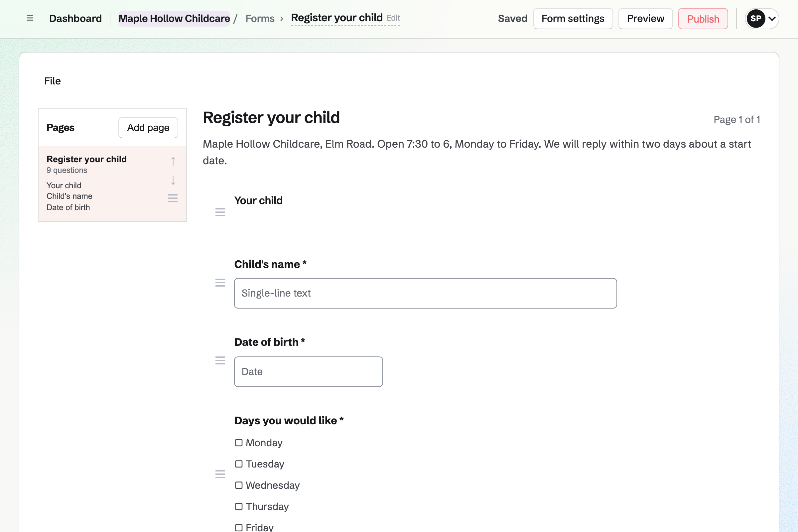Image resolution: width=798 pixels, height=532 pixels.
Task: Click the drag handle beside Child's name field
Action: click(x=220, y=283)
